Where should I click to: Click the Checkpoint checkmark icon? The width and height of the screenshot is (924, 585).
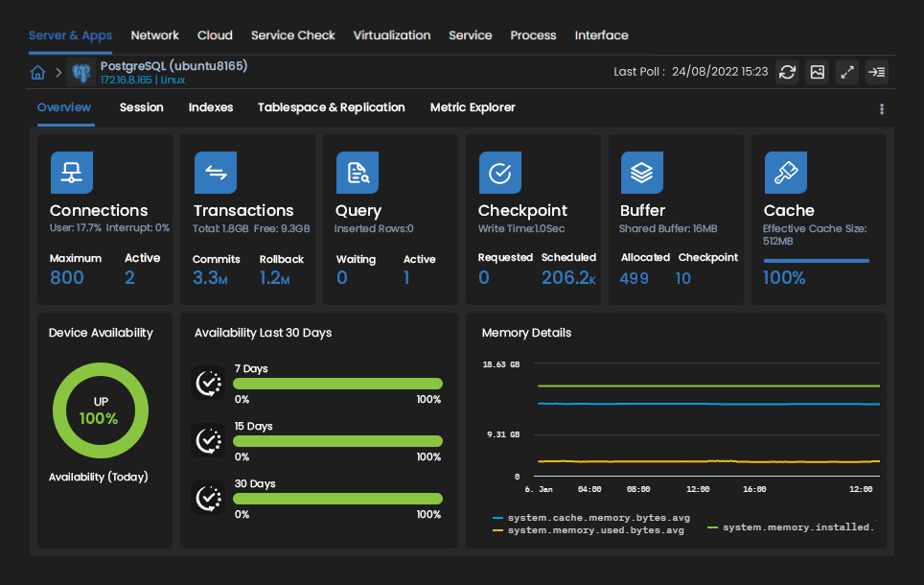click(x=499, y=173)
